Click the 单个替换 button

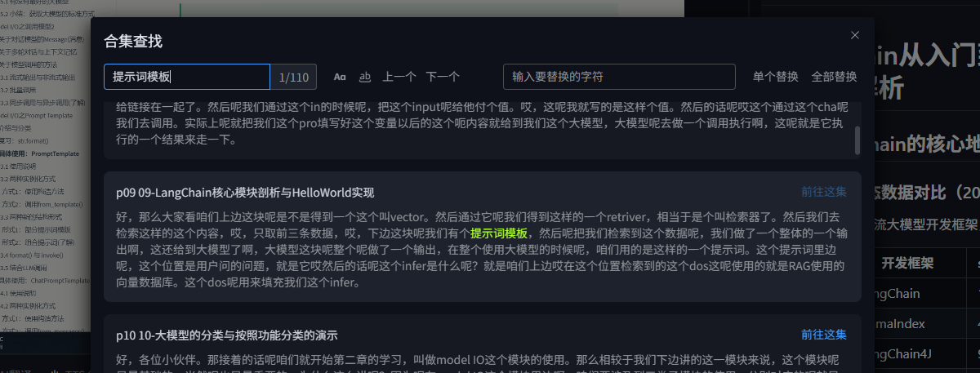pyautogui.click(x=776, y=77)
